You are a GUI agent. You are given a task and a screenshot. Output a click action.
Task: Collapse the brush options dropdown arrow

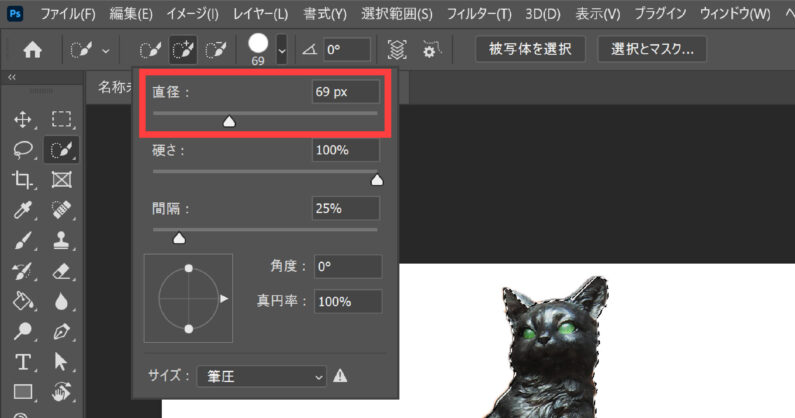click(282, 50)
